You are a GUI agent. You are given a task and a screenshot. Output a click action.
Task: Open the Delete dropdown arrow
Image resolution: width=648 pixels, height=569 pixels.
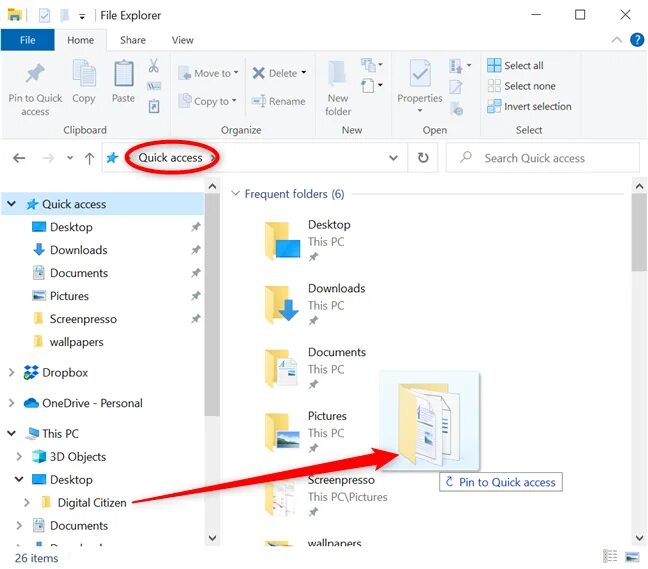coord(304,73)
